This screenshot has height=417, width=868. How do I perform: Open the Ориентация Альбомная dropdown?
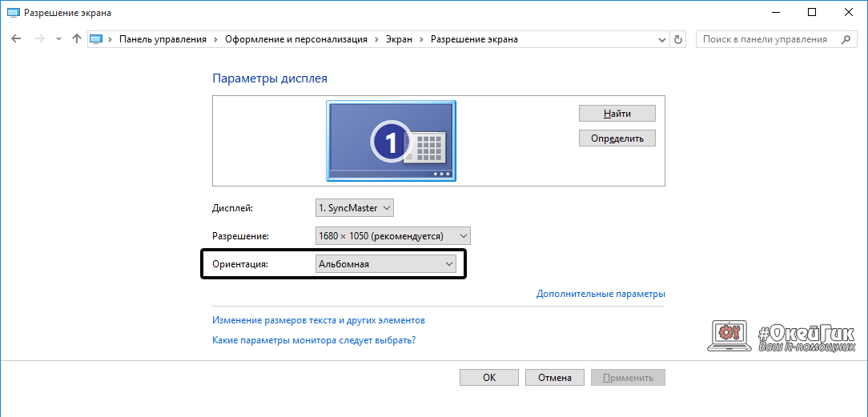(x=386, y=264)
